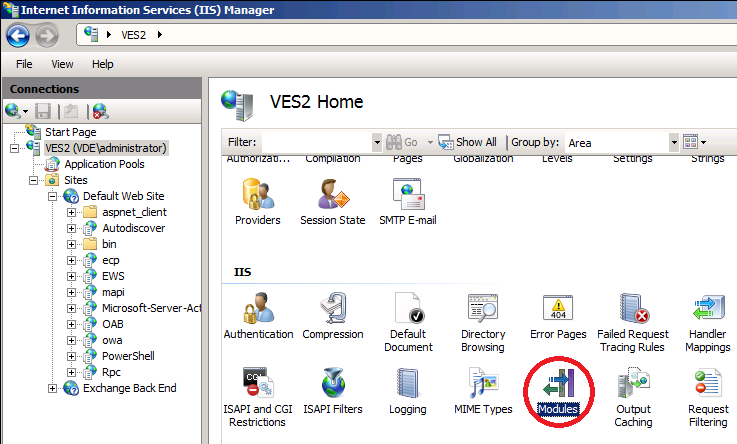Screen dimensions: 737x444
Task: Click the Show All button
Action: click(x=467, y=142)
